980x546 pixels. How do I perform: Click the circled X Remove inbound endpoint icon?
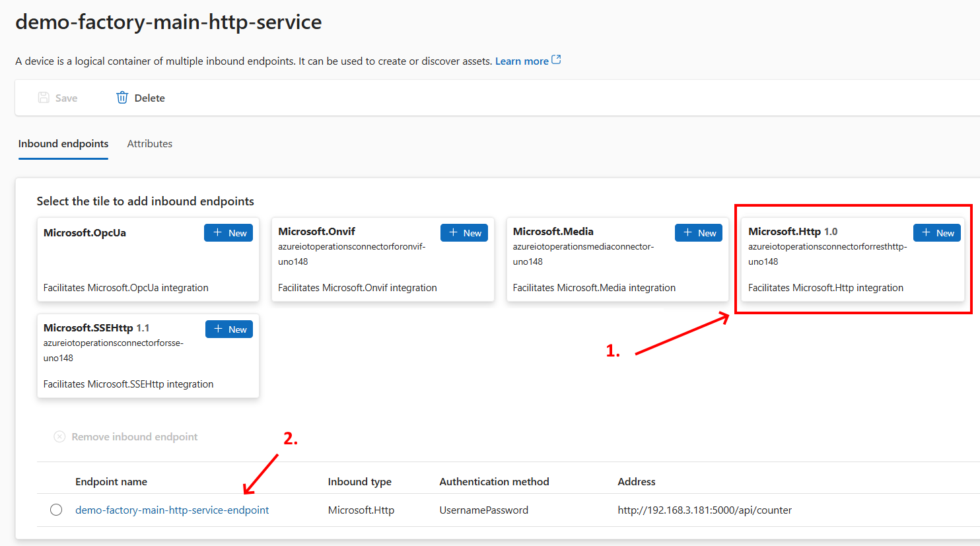(59, 436)
